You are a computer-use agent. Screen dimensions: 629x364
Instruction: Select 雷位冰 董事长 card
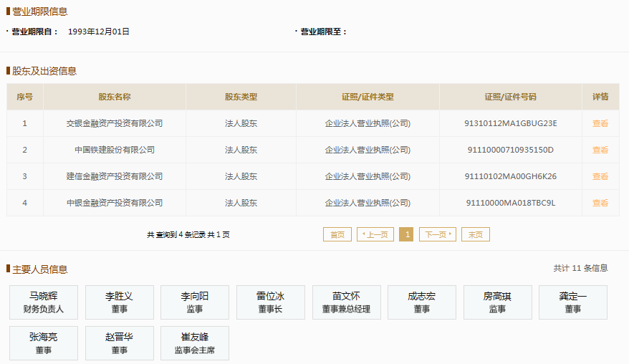(271, 302)
